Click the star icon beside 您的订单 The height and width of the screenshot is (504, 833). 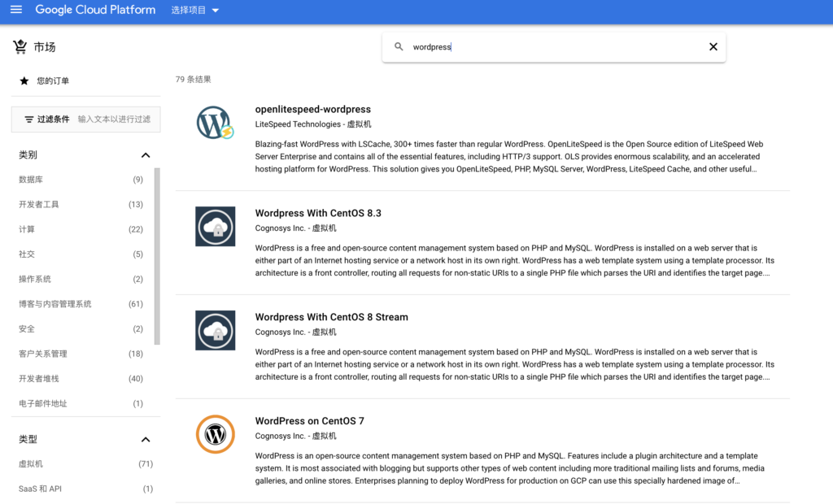point(24,80)
